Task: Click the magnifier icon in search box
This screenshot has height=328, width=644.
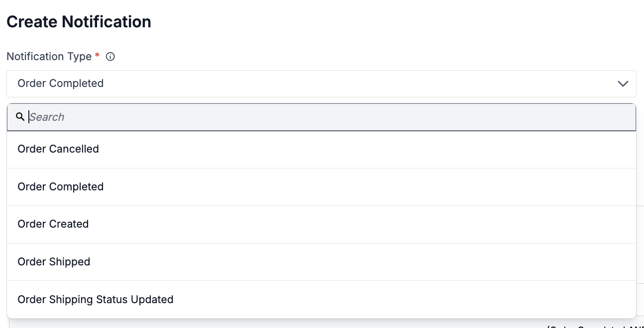Action: point(20,117)
